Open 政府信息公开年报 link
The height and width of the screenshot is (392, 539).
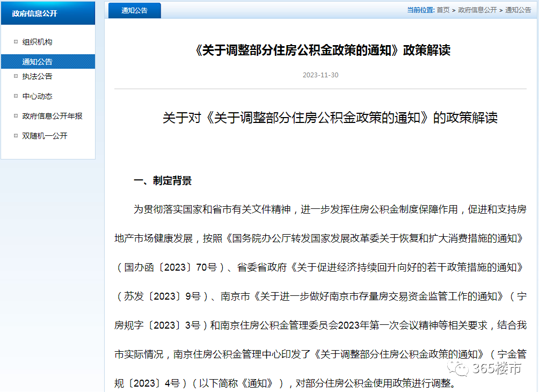(52, 116)
